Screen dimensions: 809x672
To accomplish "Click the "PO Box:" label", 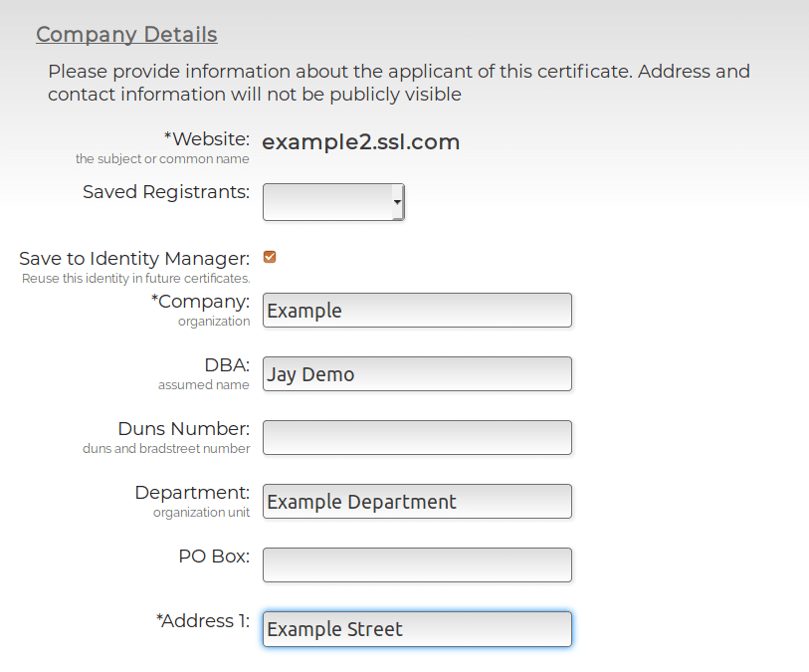I will 214,557.
